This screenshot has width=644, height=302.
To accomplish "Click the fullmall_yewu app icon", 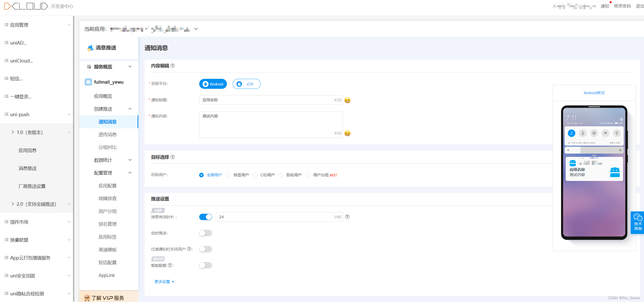I will [x=88, y=82].
